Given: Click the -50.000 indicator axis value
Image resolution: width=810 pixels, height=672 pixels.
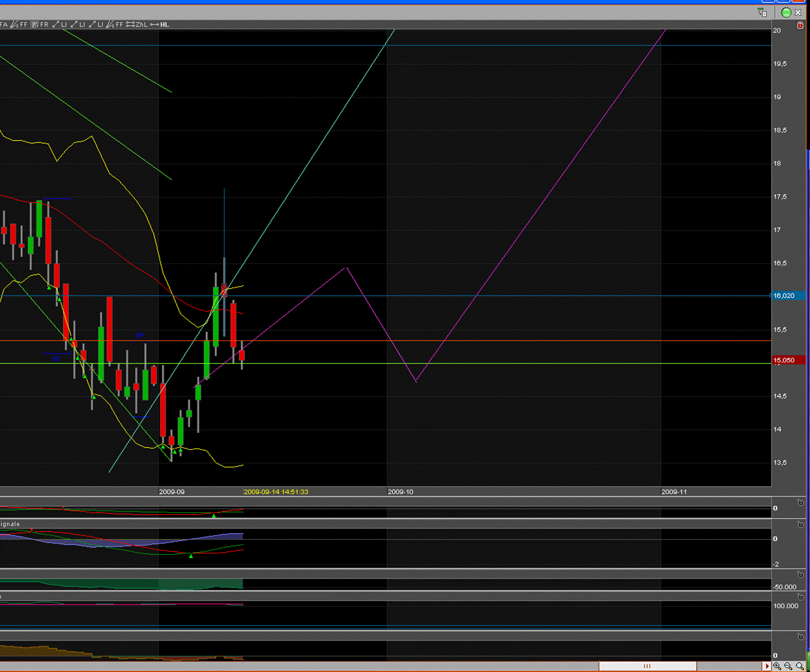Looking at the screenshot, I should pyautogui.click(x=785, y=587).
